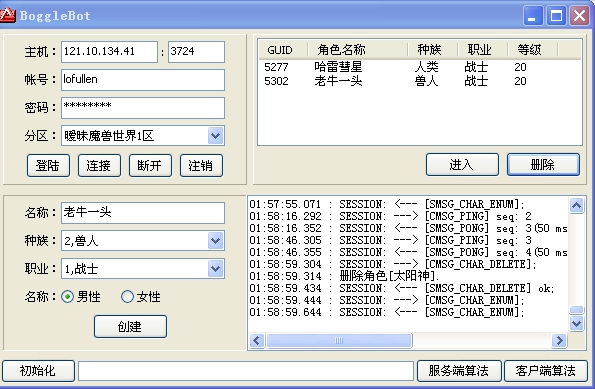
Task: Focus the port field showing 3724
Action: point(196,52)
